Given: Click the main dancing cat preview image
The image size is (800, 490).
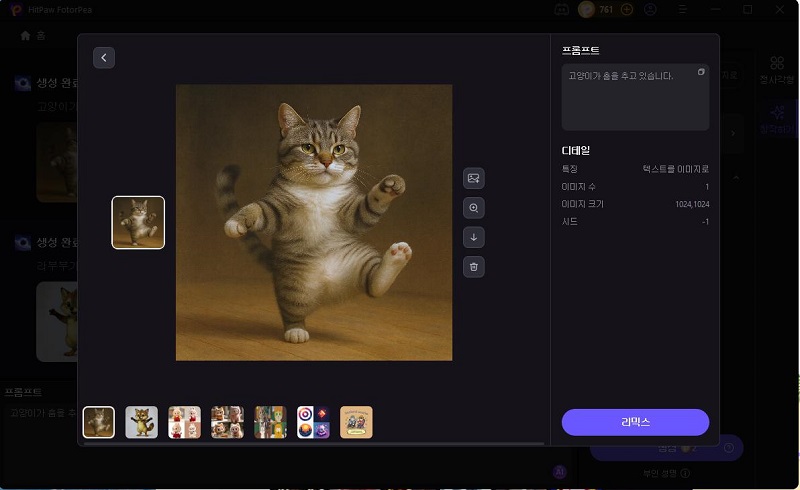Looking at the screenshot, I should pyautogui.click(x=314, y=223).
